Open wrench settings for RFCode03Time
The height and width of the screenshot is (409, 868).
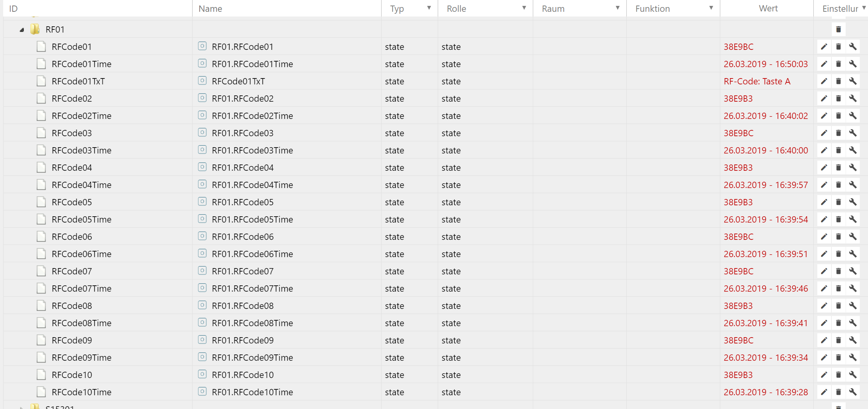[853, 150]
